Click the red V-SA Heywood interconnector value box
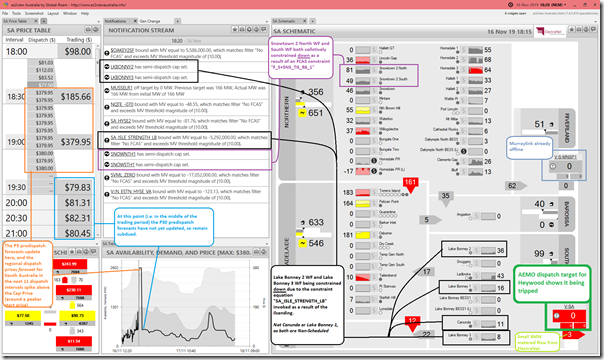 pyautogui.click(x=569, y=316)
